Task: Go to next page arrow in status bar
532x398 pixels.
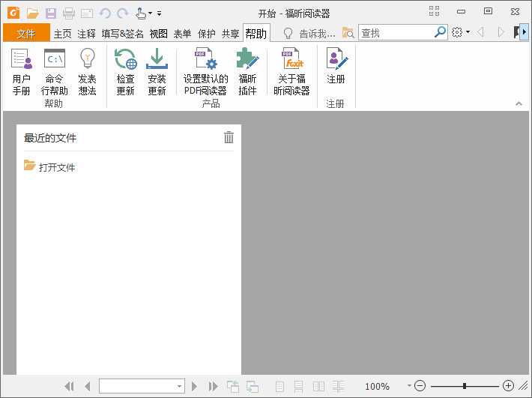Action: point(194,386)
